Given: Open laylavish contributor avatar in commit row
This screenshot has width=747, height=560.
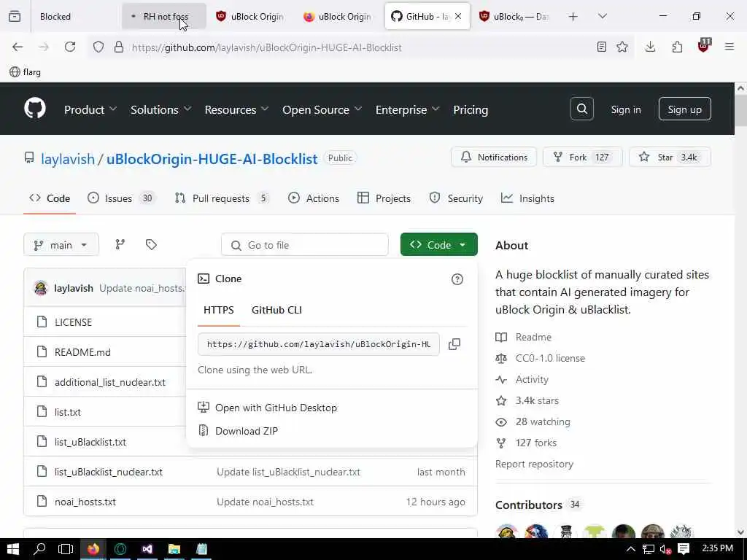Looking at the screenshot, I should coord(41,288).
